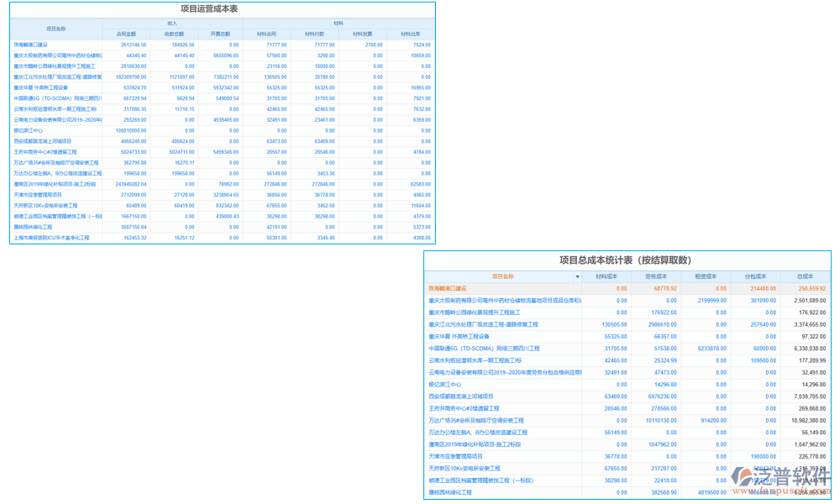The image size is (840, 504).
Task: Click the 分包成本 column header
Action: [755, 276]
